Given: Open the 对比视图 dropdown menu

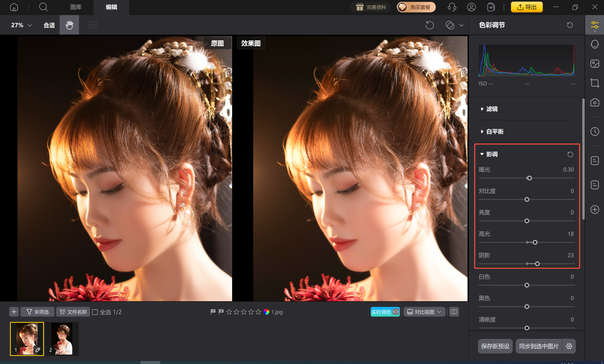Looking at the screenshot, I should (424, 312).
